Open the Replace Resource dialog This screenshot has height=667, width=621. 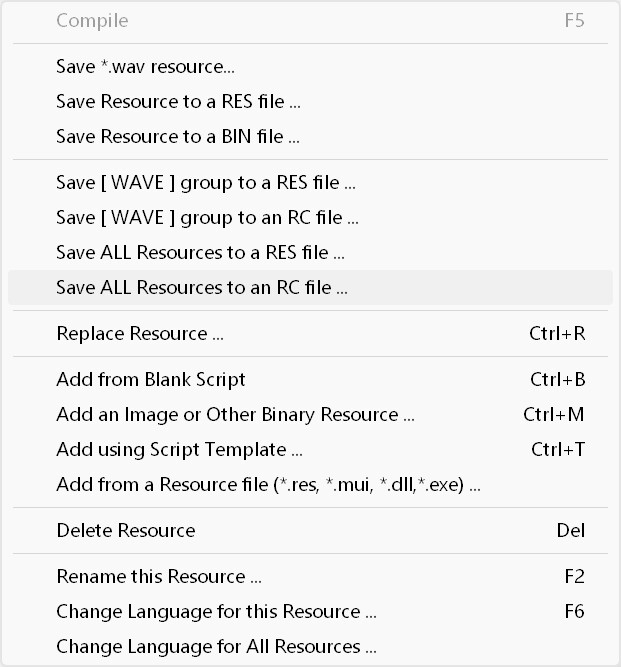139,334
